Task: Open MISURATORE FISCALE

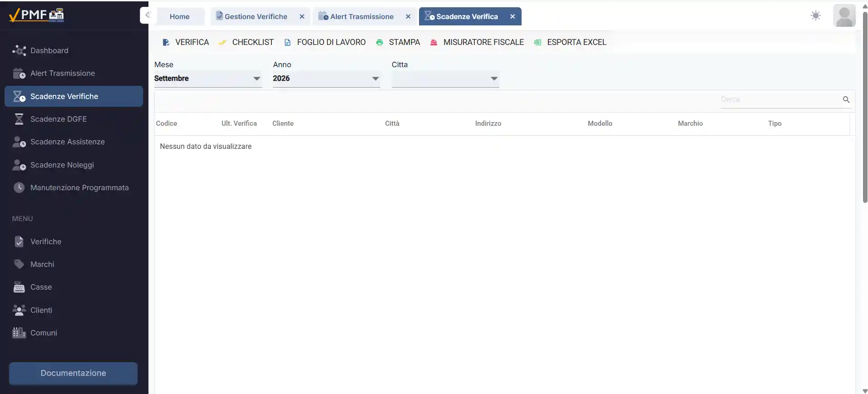Action: pyautogui.click(x=477, y=42)
